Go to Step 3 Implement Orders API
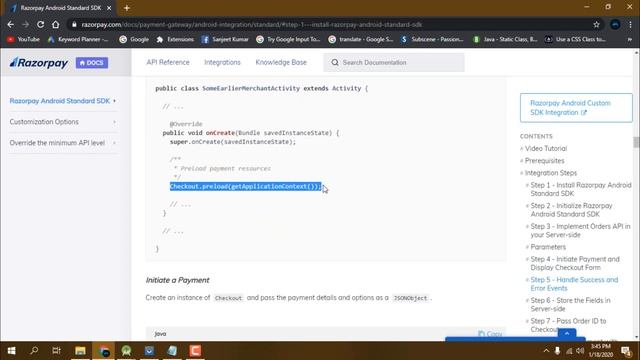 580,231
